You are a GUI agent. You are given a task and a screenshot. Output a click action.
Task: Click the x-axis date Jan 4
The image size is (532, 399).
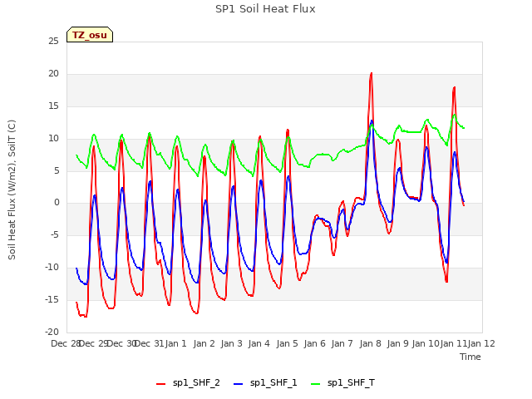point(259,343)
